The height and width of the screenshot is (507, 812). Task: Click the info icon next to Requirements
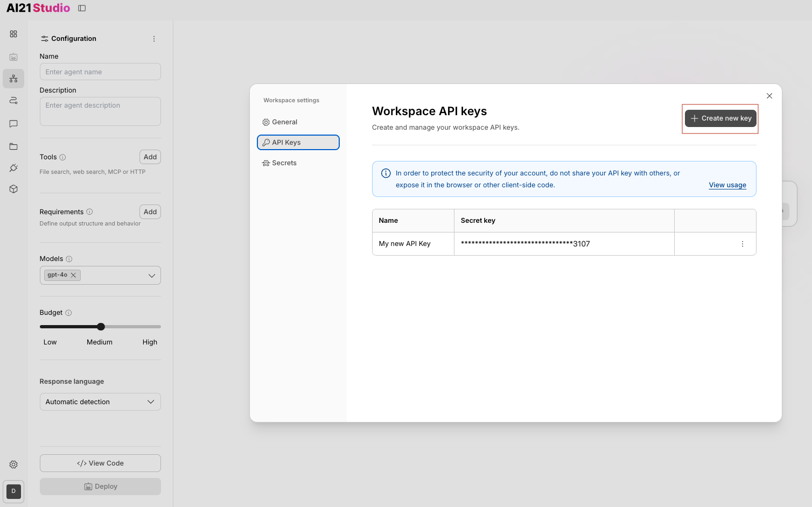click(89, 212)
